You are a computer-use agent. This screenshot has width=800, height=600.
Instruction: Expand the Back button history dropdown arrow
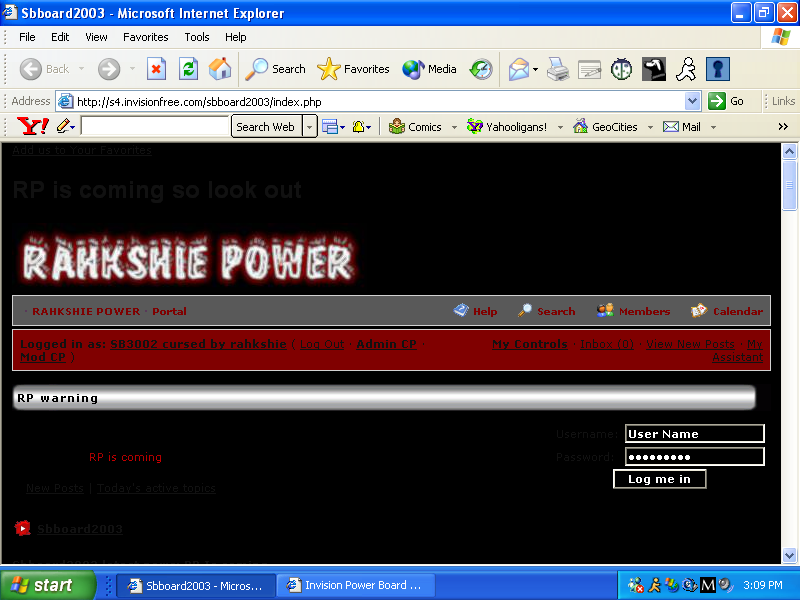coord(82,68)
